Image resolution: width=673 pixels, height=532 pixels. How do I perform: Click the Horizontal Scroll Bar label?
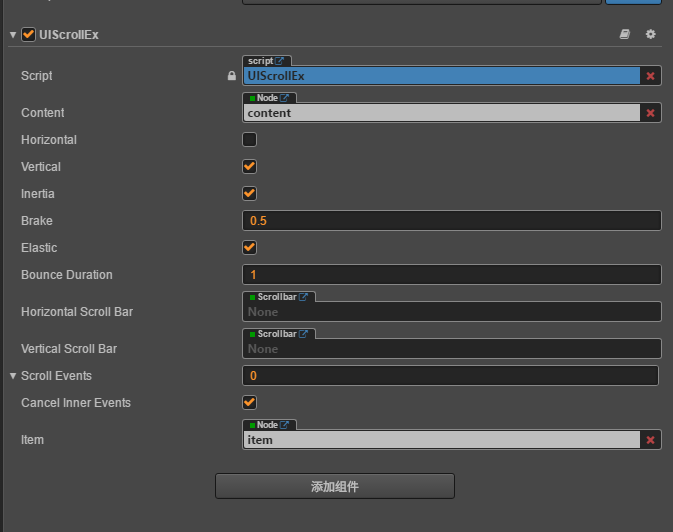tap(77, 312)
